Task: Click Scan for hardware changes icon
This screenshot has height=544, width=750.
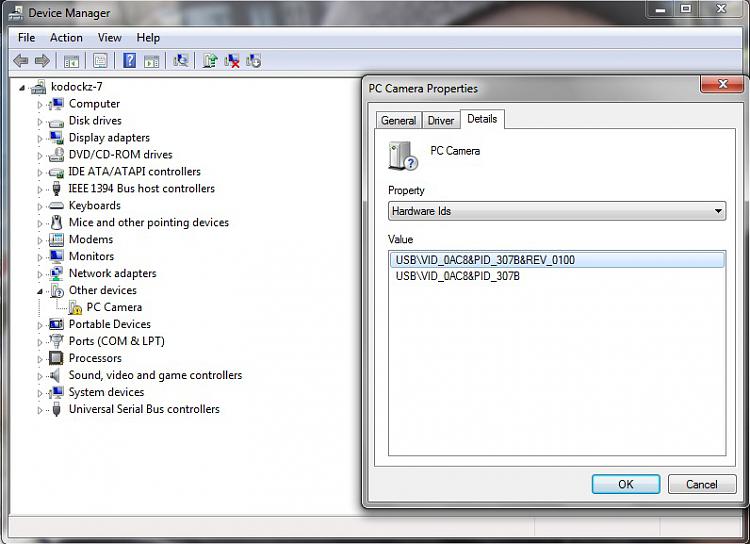Action: point(181,61)
